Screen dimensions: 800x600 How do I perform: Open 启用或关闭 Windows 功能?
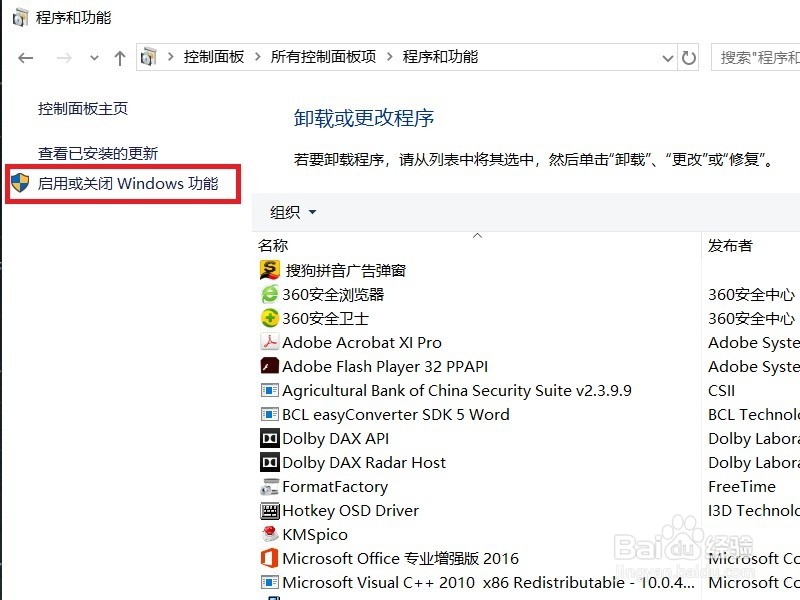(x=124, y=184)
